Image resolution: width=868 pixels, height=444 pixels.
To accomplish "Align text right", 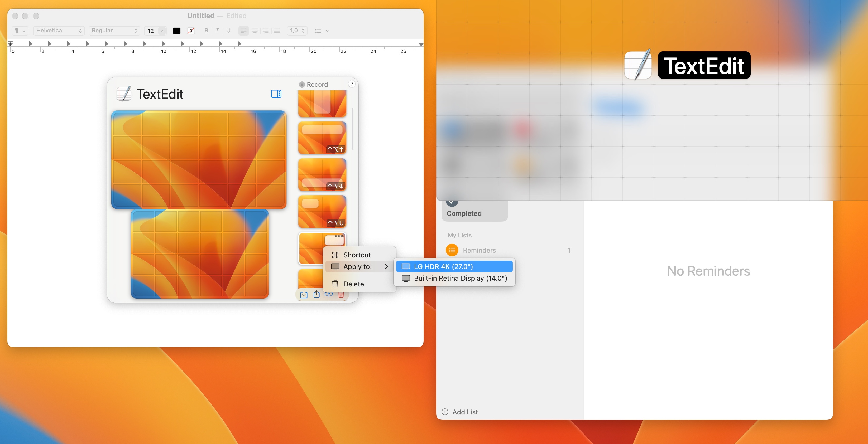I will click(x=266, y=31).
